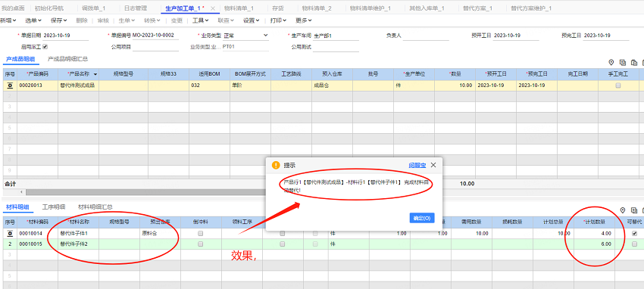This screenshot has height=289, width=644.
Task: Open the 设置 dropdown menu
Action: (251, 20)
